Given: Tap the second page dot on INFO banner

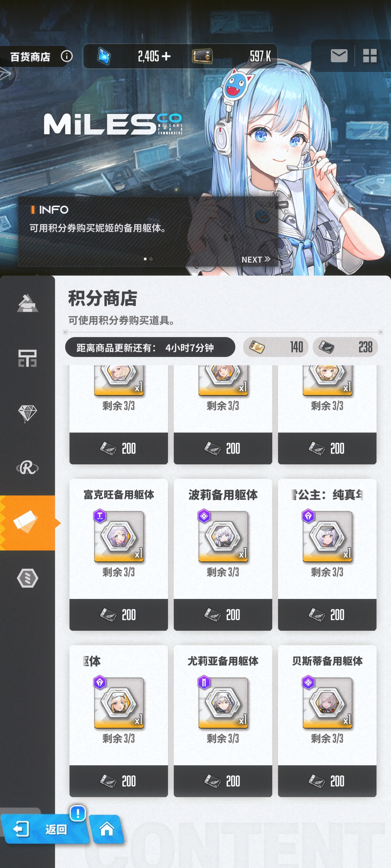Looking at the screenshot, I should [x=151, y=259].
